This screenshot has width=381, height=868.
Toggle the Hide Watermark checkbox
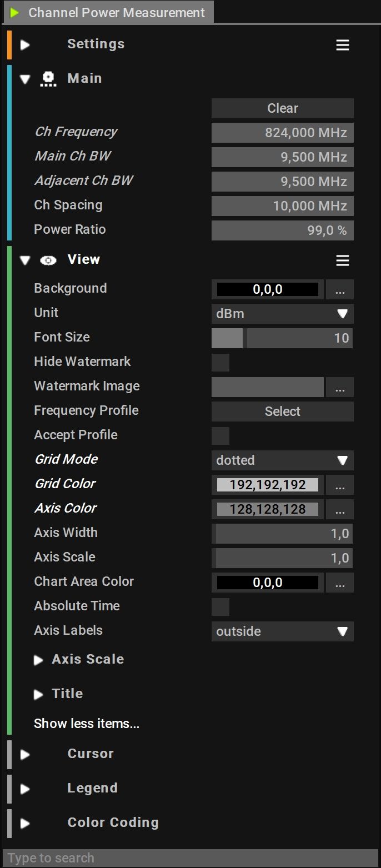tap(220, 363)
